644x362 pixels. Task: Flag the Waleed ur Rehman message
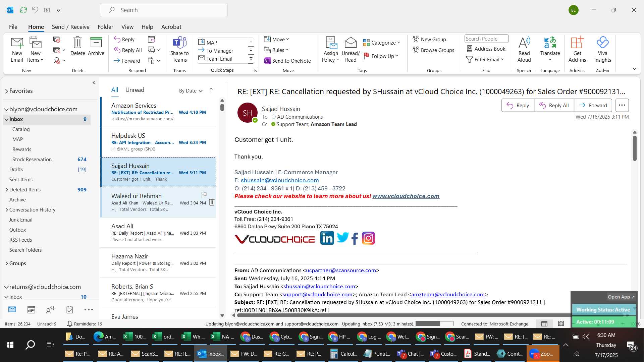tap(204, 194)
